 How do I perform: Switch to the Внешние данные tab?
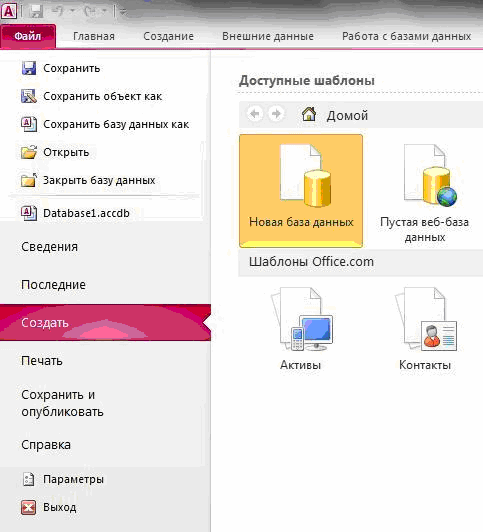(x=268, y=36)
